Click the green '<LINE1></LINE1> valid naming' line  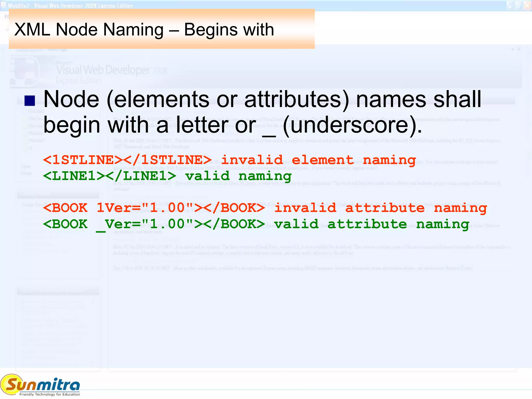pyautogui.click(x=167, y=176)
